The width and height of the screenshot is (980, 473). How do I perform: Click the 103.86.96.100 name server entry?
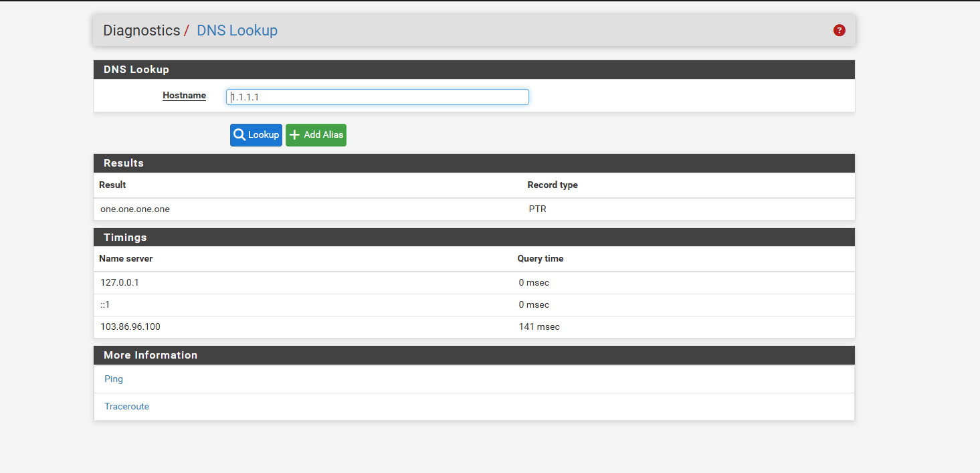[130, 326]
